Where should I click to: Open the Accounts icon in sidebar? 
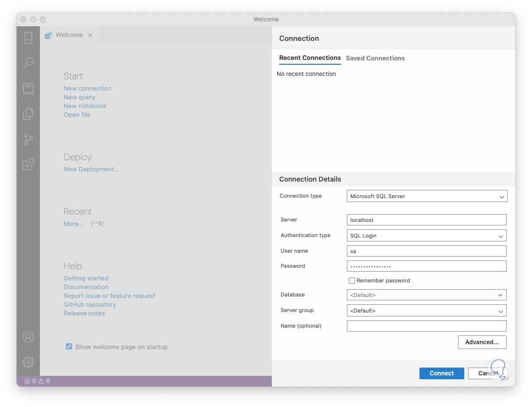[x=28, y=337]
